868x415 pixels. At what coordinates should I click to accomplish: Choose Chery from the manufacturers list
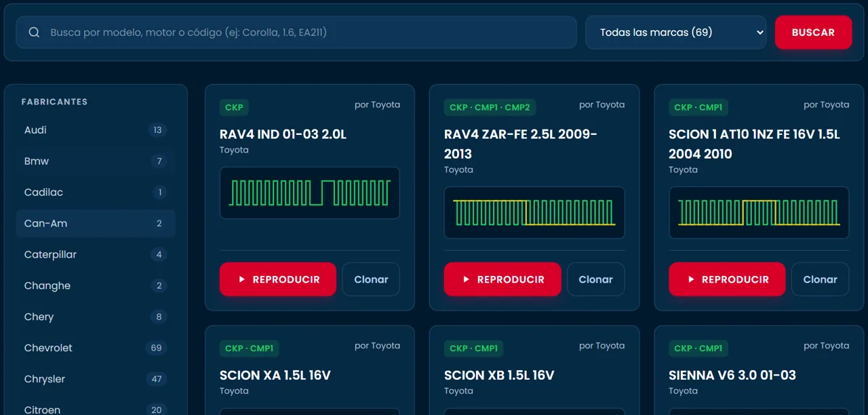click(96, 317)
